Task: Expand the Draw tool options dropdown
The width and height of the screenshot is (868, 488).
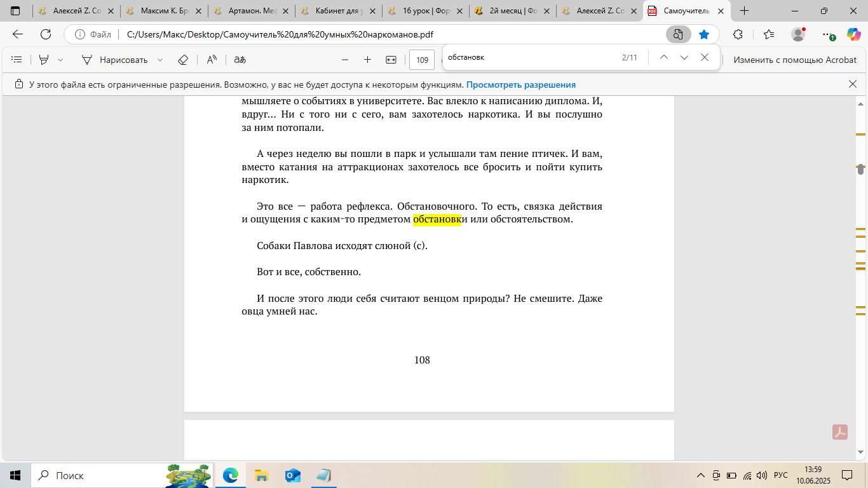Action: 160,60
